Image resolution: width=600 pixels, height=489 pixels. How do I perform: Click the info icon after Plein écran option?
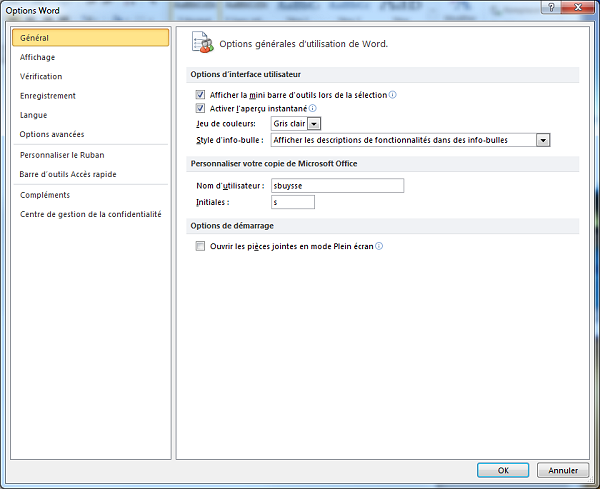(379, 246)
